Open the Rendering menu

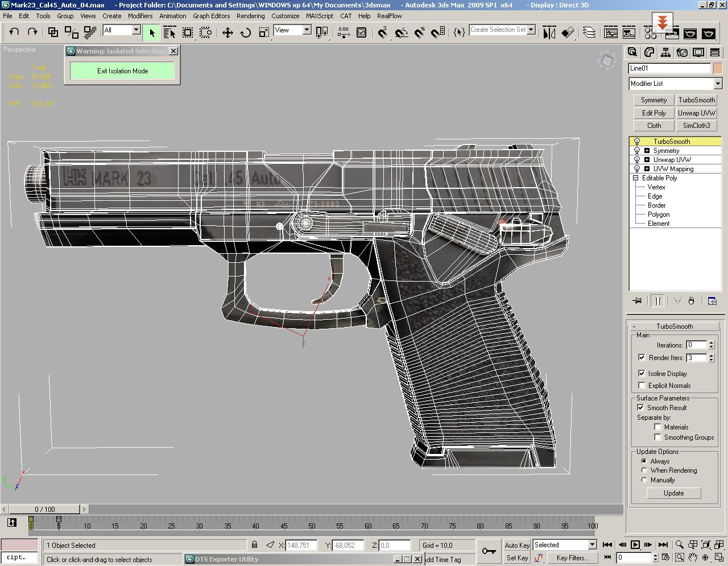250,16
